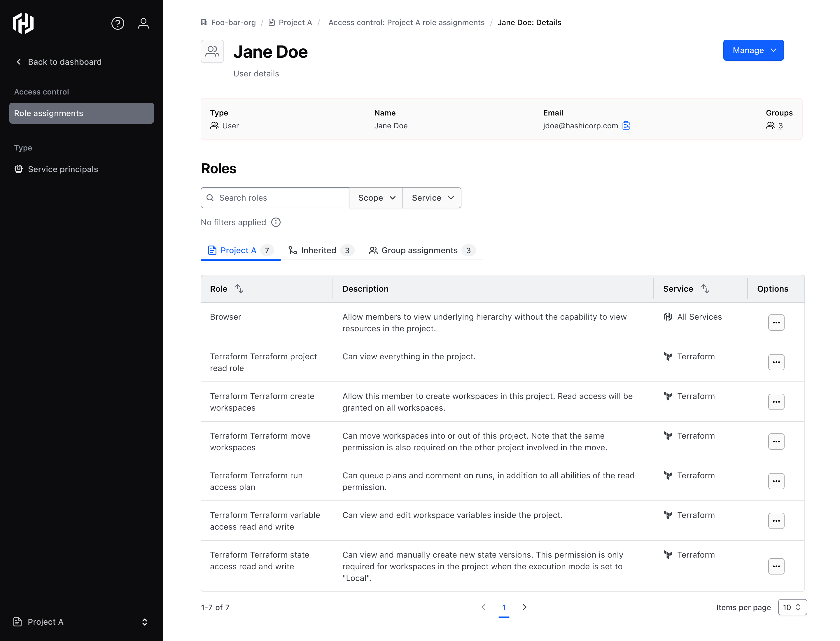Open options for state access read and write
The image size is (840, 641).
pos(776,566)
